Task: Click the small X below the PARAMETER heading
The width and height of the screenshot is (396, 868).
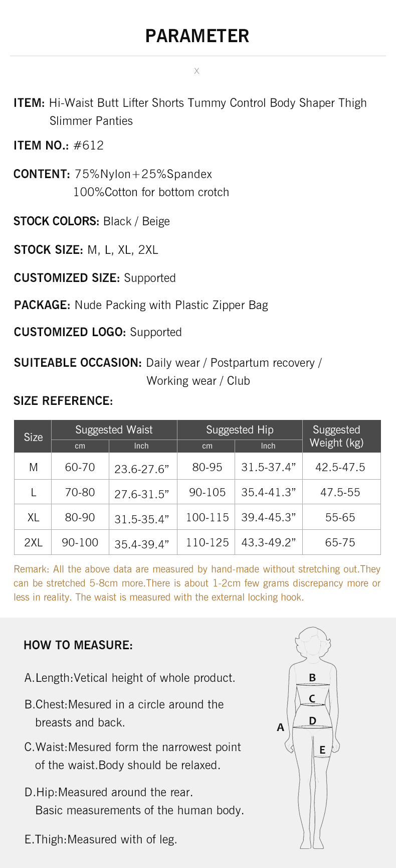Action: tap(196, 71)
